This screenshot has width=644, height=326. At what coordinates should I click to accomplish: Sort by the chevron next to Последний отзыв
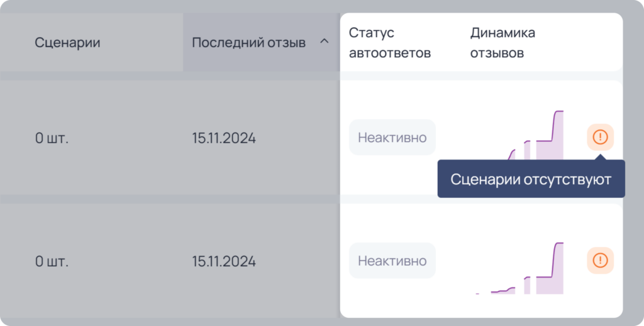tap(325, 41)
